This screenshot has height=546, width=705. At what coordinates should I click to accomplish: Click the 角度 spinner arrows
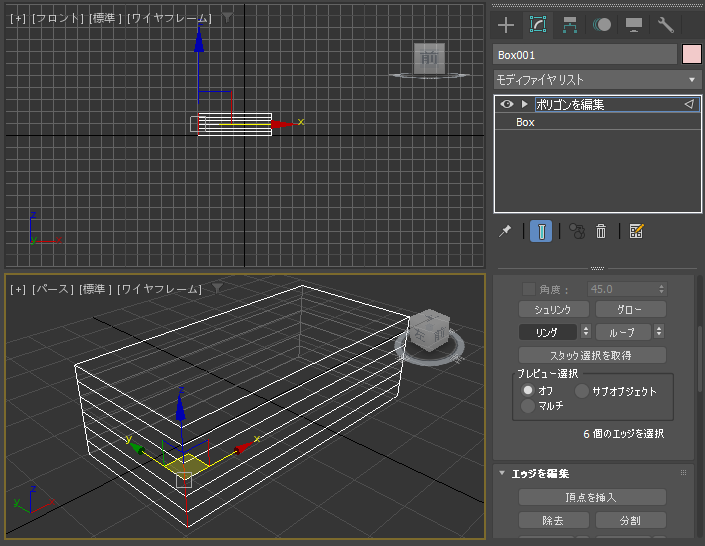661,289
